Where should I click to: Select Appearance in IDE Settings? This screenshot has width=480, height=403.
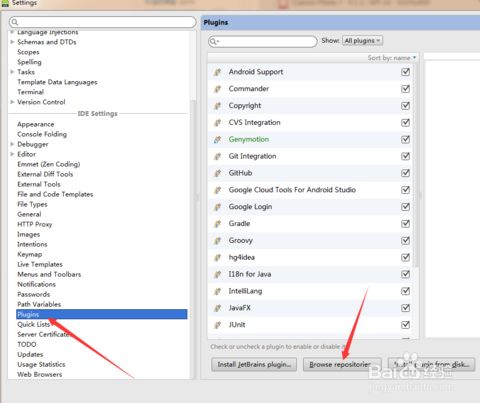click(36, 124)
